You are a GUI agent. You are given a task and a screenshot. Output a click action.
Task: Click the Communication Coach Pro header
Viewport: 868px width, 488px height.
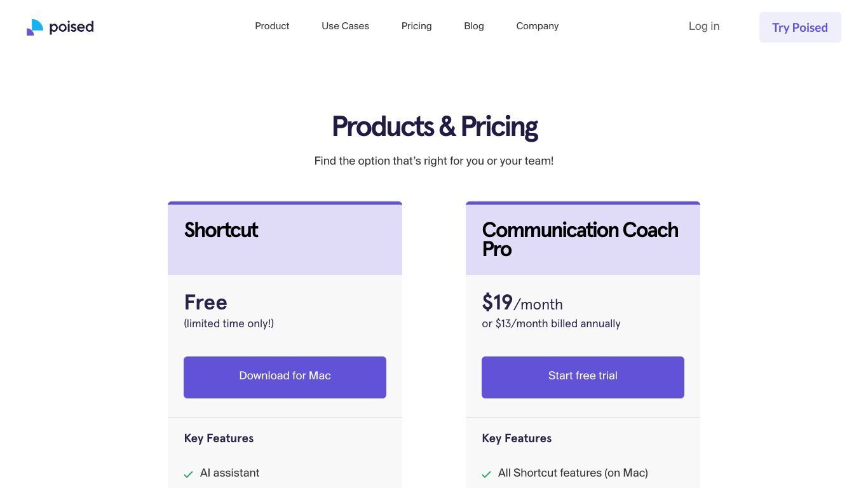pyautogui.click(x=580, y=239)
